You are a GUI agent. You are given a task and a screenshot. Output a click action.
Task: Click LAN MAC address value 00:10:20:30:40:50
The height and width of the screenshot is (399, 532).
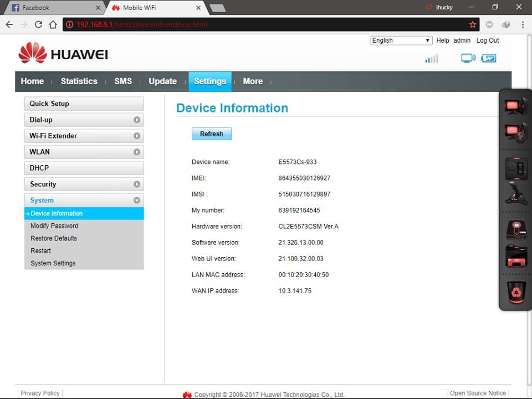pos(303,274)
